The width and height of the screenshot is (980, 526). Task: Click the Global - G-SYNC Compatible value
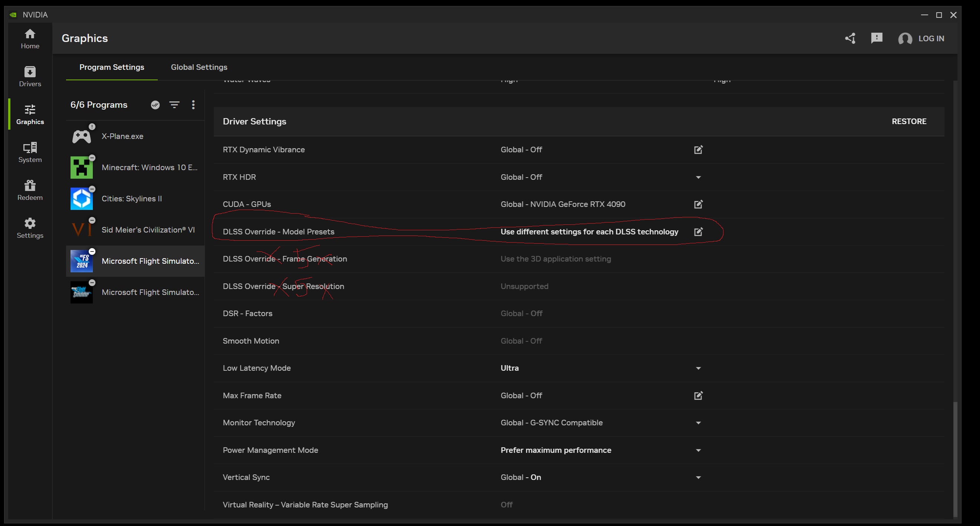click(552, 423)
